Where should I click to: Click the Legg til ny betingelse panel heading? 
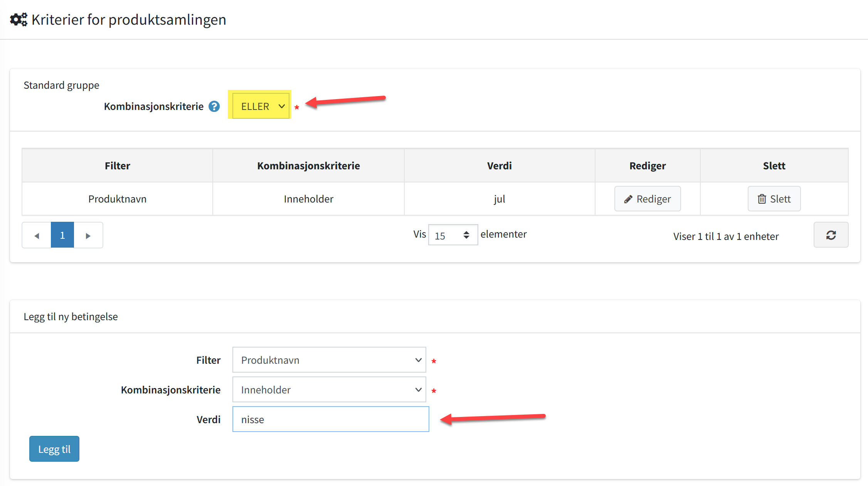[71, 317]
